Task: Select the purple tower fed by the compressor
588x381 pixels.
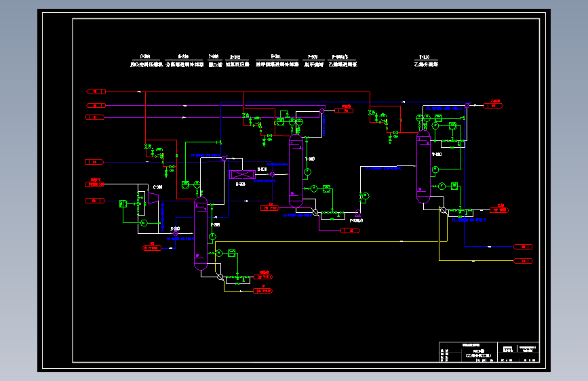Action: [201, 233]
